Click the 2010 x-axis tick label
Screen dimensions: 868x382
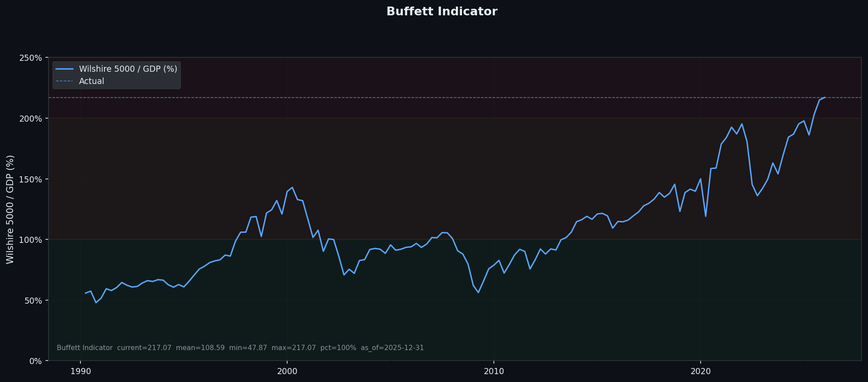(x=494, y=371)
